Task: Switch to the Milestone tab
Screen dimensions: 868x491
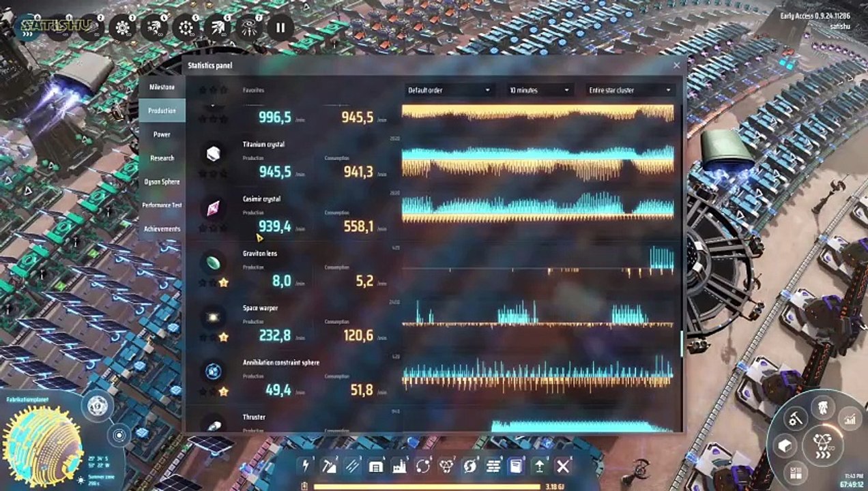Action: tap(162, 87)
